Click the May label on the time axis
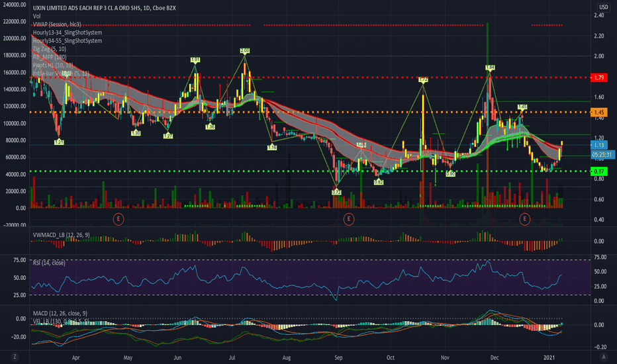617x364 pixels. (x=128, y=357)
